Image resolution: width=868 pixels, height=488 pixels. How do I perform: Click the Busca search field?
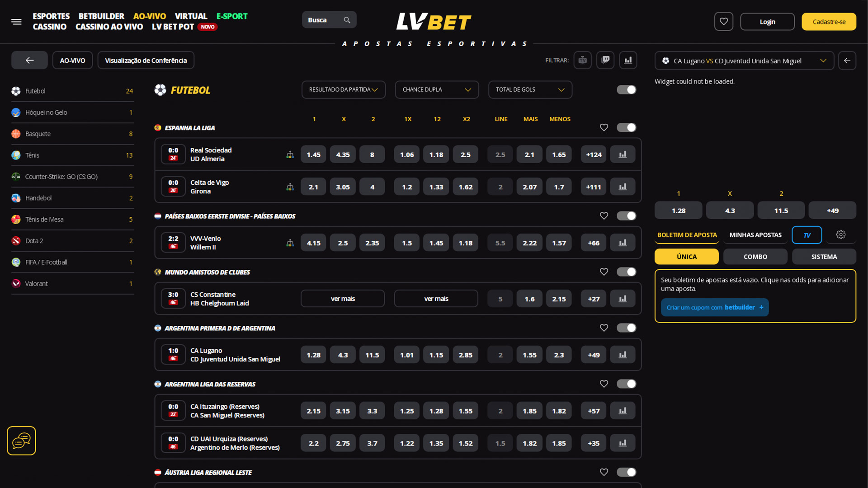pyautogui.click(x=329, y=20)
